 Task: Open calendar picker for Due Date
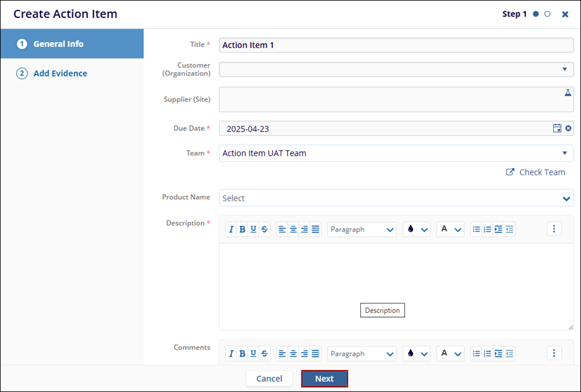557,128
